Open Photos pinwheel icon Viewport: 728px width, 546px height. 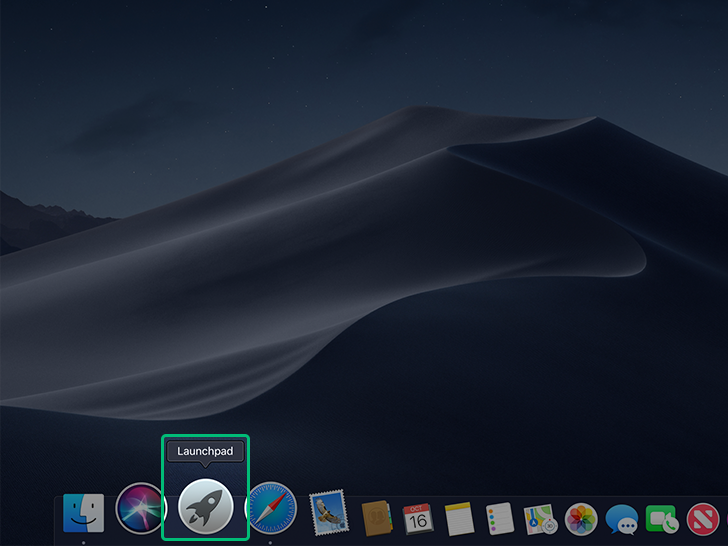[581, 519]
